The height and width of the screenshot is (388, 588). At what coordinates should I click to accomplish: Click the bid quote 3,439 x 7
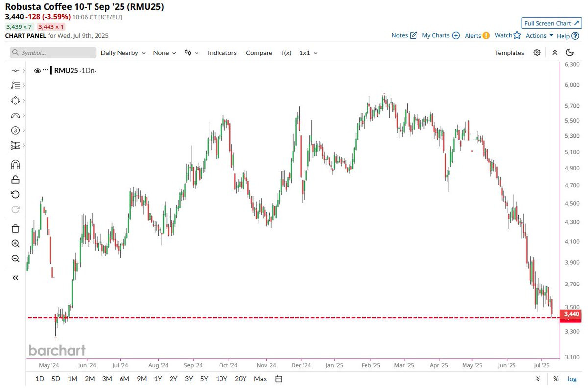(19, 26)
